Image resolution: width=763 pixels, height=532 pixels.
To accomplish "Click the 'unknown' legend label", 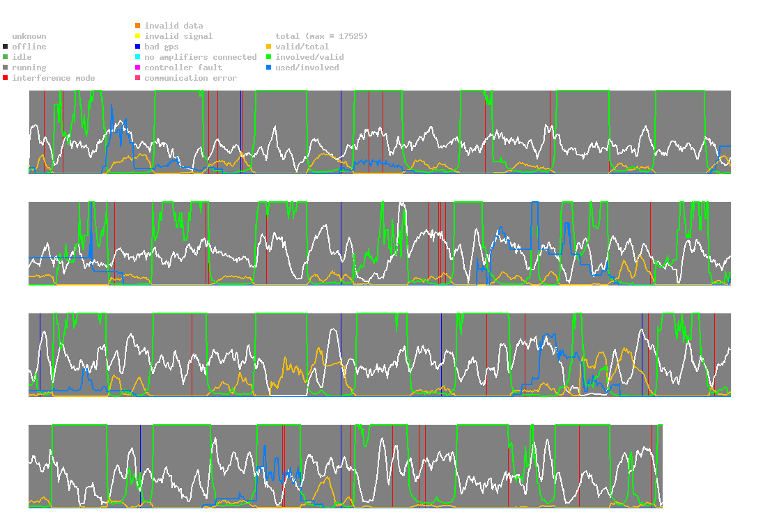I will pos(29,36).
